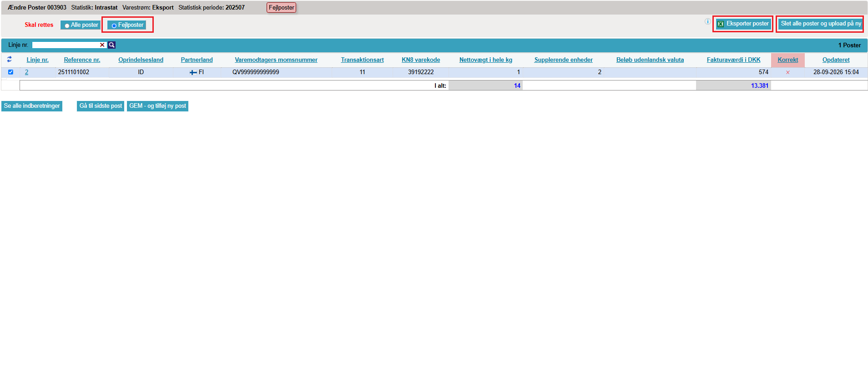868x392 pixels.
Task: Sort by the Oprindelsesland column header
Action: 141,60
